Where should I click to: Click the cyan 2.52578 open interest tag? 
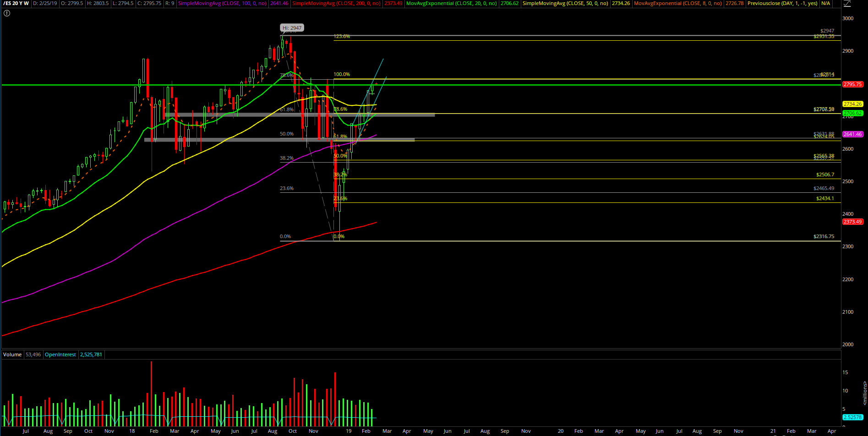pos(853,417)
